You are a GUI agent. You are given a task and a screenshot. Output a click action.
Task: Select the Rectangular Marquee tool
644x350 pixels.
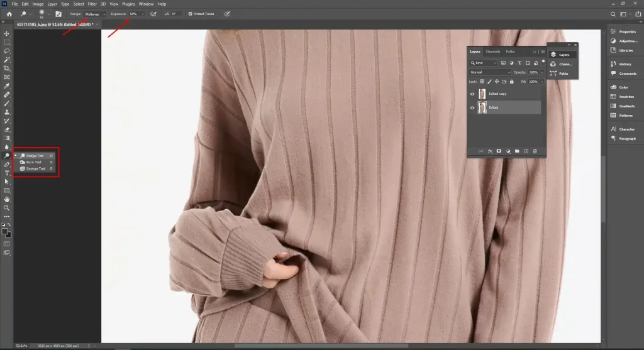6,42
